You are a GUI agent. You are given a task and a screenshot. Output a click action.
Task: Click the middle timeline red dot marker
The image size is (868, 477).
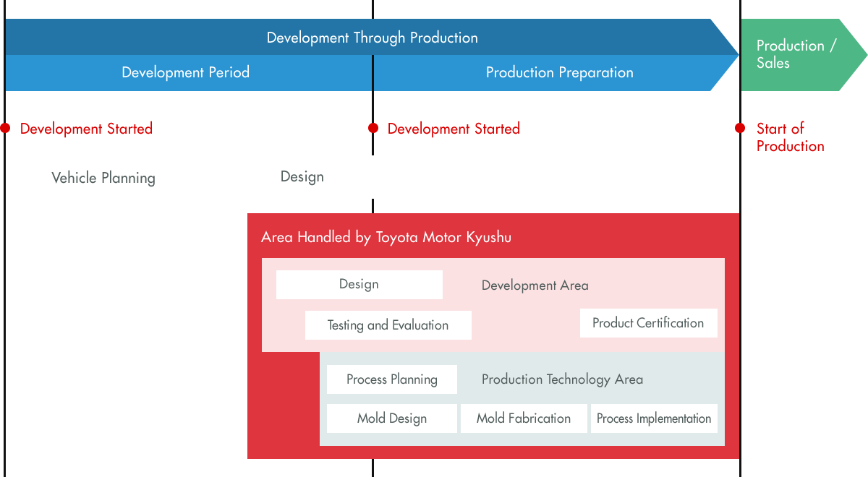tap(373, 128)
